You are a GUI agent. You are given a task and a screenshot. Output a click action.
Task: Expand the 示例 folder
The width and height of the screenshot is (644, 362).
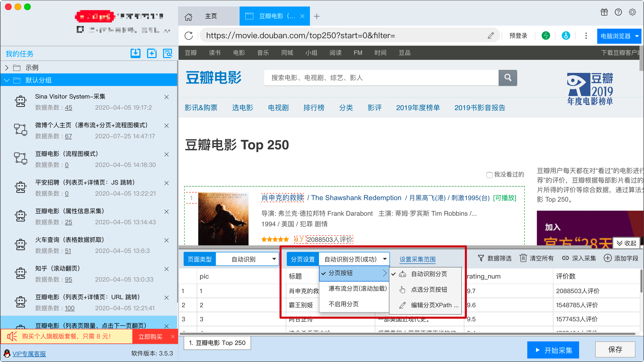click(7, 68)
